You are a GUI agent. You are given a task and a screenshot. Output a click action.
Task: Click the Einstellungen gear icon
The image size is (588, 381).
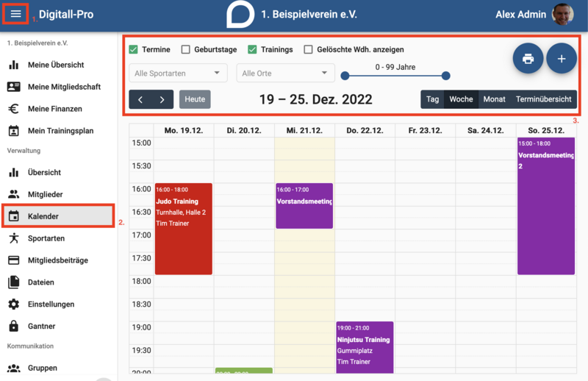(14, 304)
